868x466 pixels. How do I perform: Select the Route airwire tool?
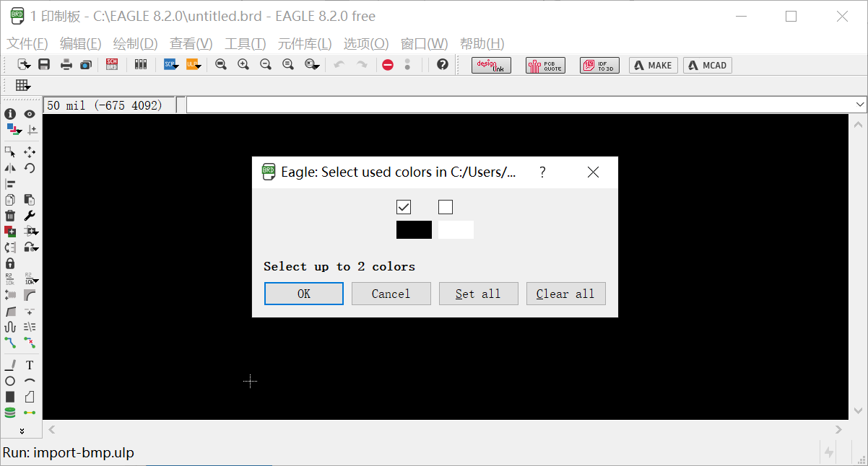click(10, 343)
